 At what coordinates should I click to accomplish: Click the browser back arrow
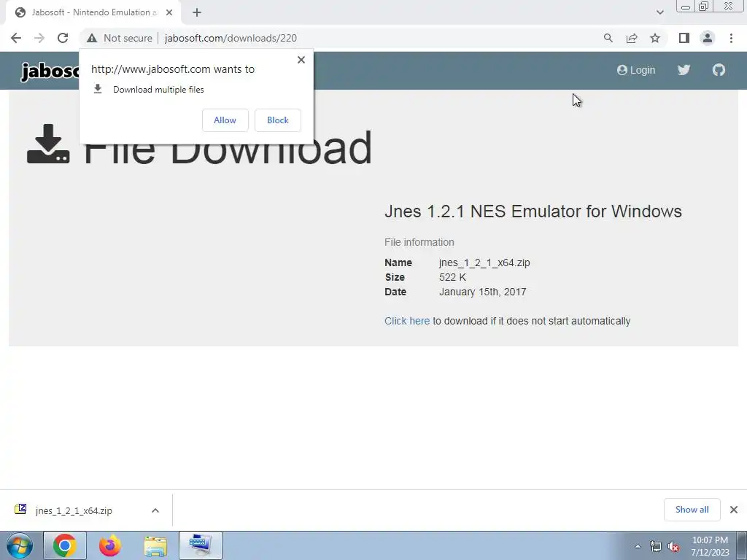click(16, 38)
